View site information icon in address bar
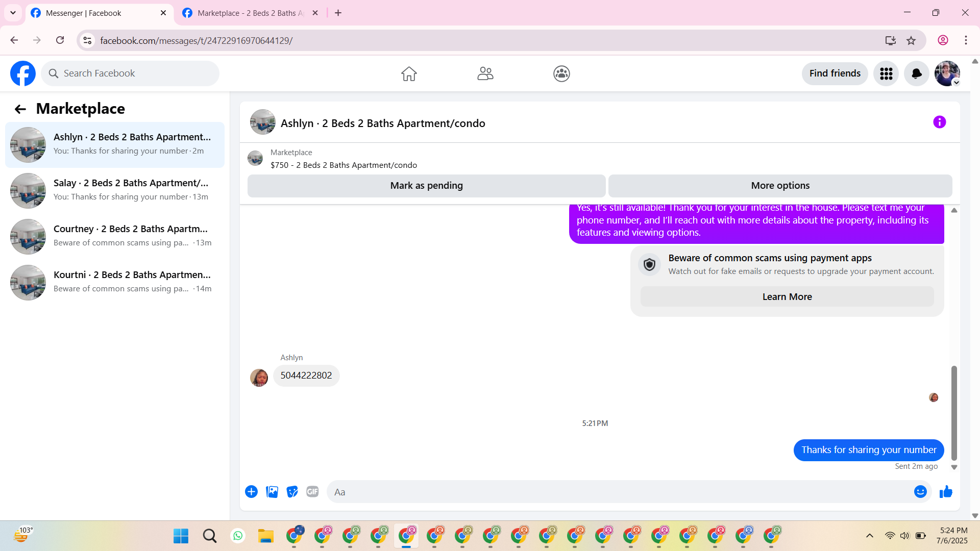This screenshot has height=551, width=980. [87, 40]
